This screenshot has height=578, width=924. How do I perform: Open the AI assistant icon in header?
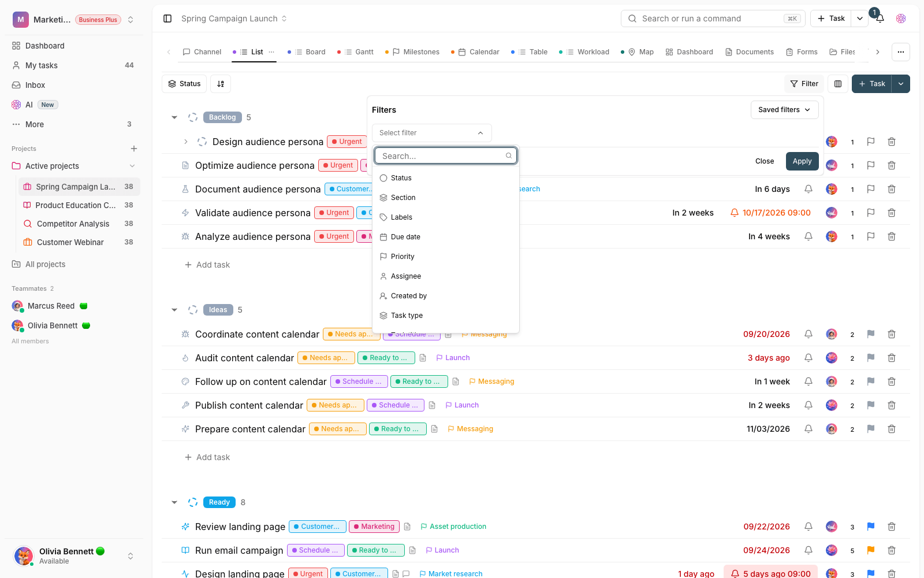point(901,18)
